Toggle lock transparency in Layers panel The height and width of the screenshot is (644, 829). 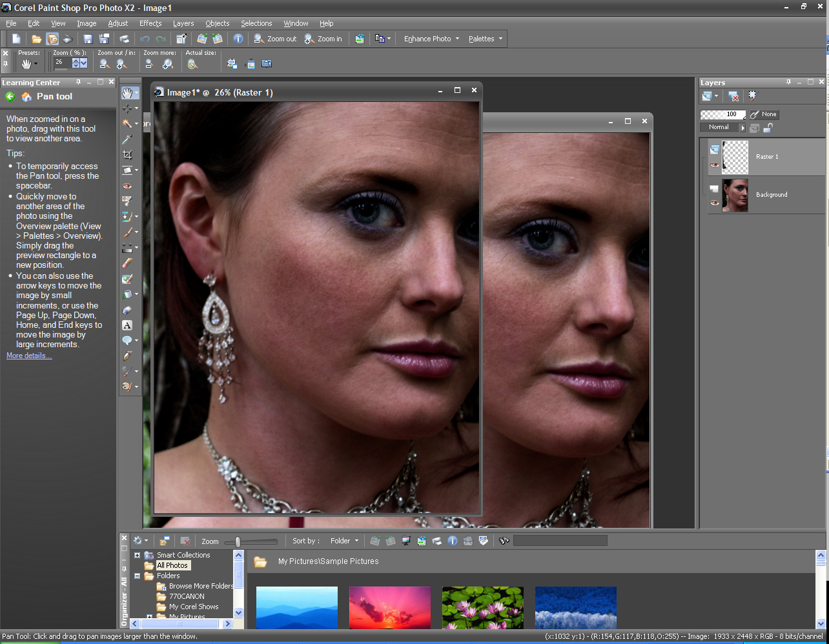pos(768,128)
